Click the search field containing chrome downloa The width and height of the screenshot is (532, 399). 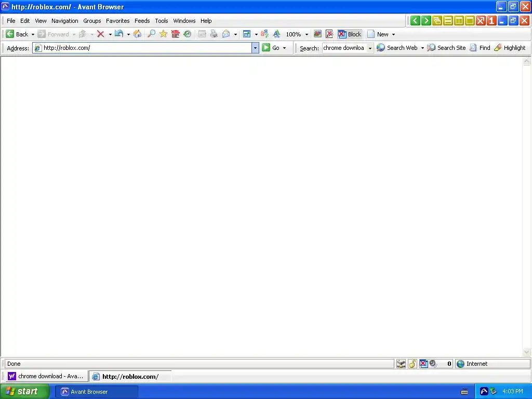click(x=344, y=48)
